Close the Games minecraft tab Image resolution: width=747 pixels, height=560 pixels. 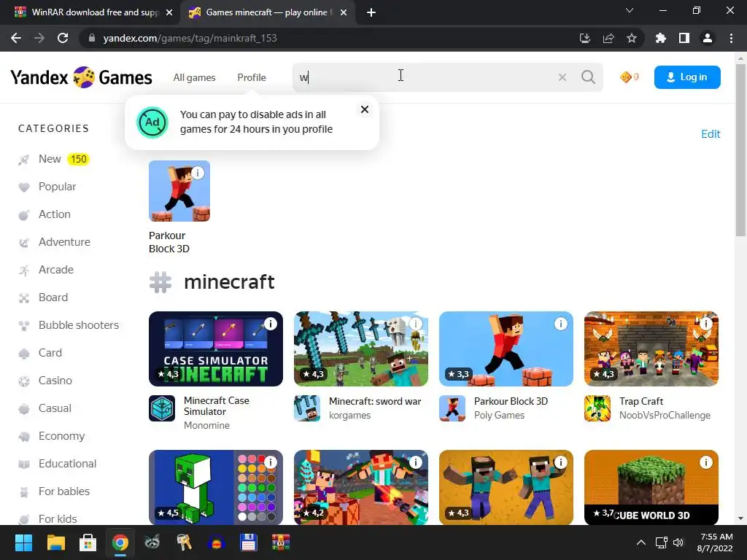pos(344,12)
